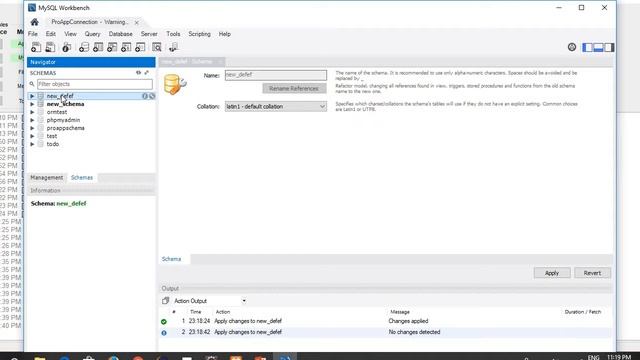Switch to the Management tab
The height and width of the screenshot is (360, 640).
pos(47,178)
